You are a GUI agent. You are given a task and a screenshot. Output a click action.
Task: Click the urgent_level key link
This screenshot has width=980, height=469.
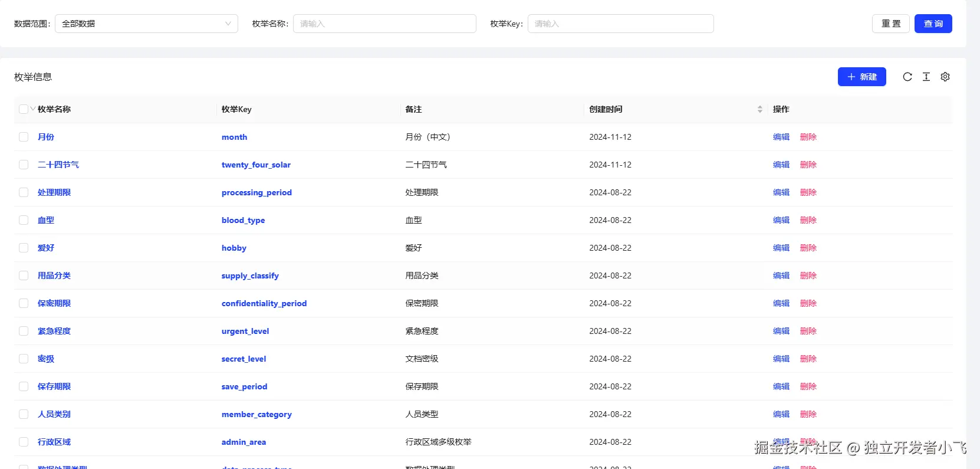[245, 331]
